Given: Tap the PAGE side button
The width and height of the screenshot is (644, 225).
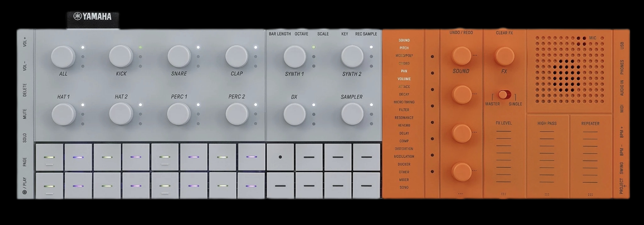Looking at the screenshot, I should click(25, 162).
